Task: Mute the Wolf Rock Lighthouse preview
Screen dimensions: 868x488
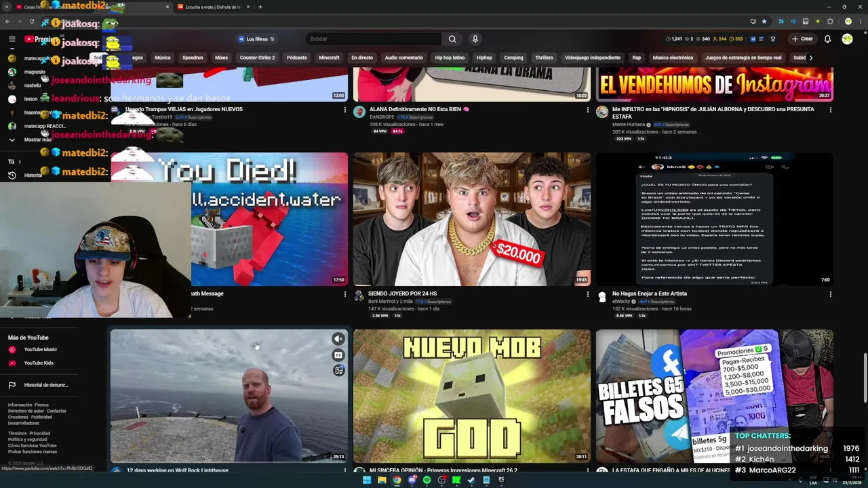Action: pos(338,339)
